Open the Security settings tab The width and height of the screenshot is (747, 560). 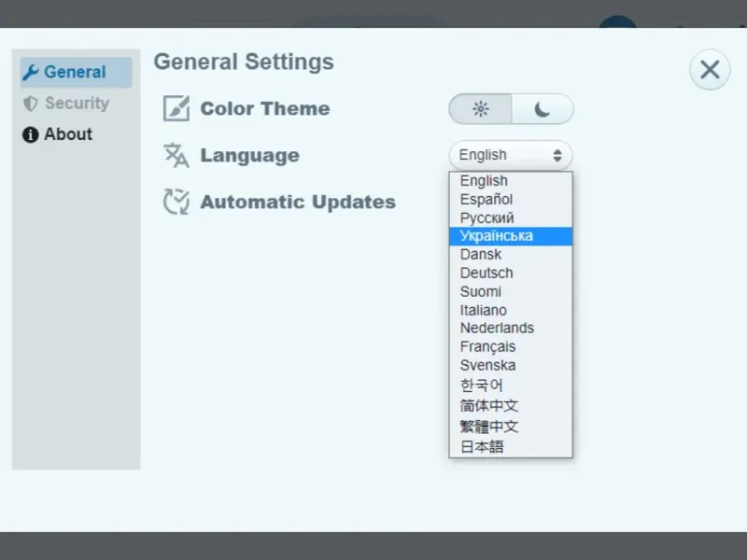click(x=77, y=104)
